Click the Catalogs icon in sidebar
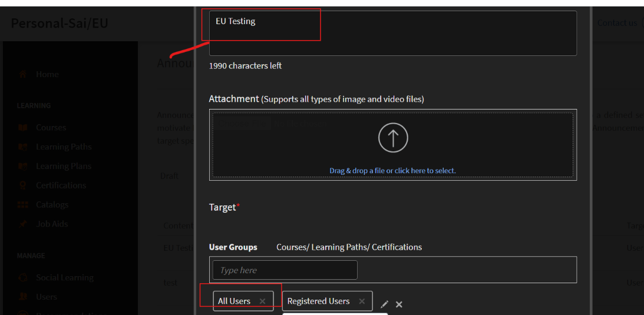This screenshot has width=644, height=315. [x=23, y=205]
